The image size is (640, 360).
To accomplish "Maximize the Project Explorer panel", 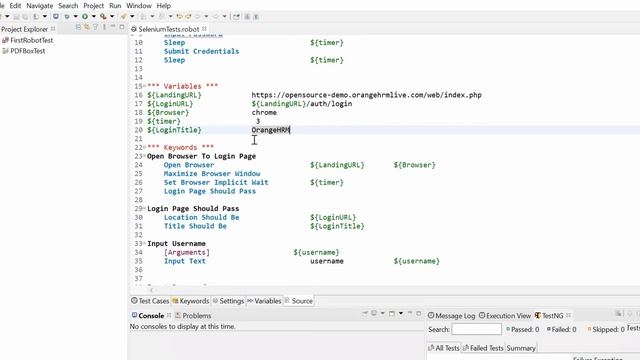I will pos(122,27).
